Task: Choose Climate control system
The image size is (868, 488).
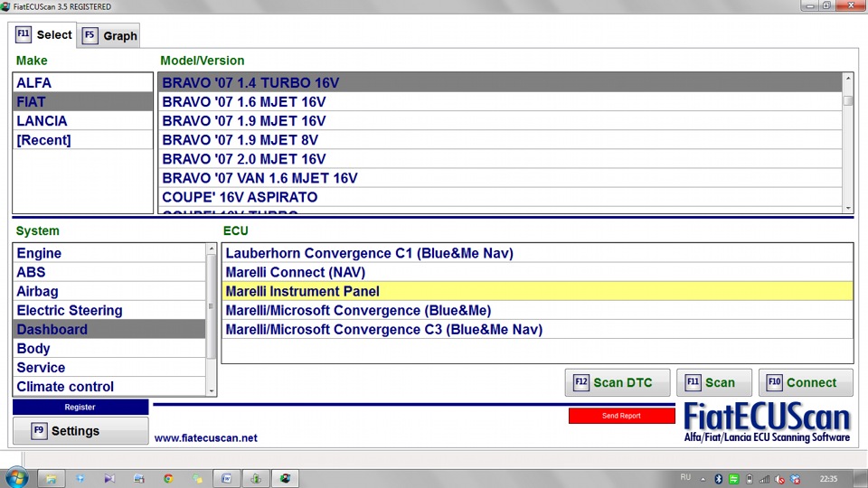Action: point(109,387)
